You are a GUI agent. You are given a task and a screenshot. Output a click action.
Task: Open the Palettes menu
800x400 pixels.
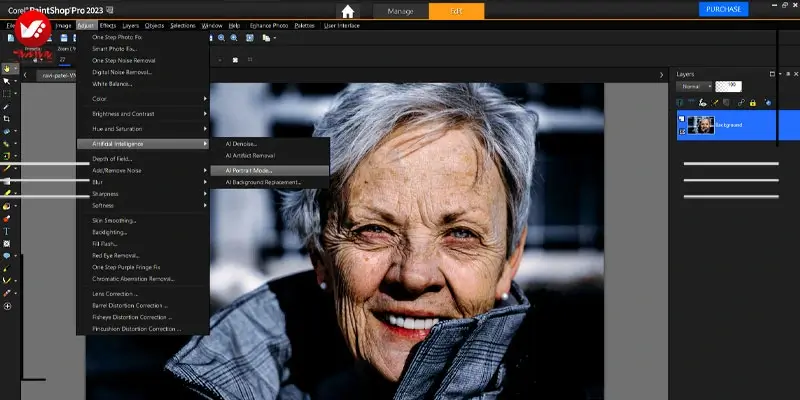[x=305, y=26]
